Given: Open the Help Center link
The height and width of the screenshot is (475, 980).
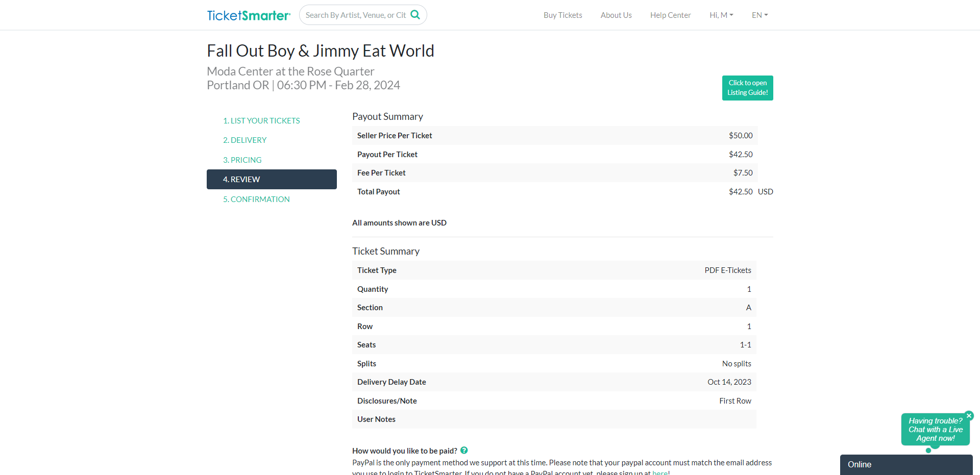Looking at the screenshot, I should tap(670, 15).
